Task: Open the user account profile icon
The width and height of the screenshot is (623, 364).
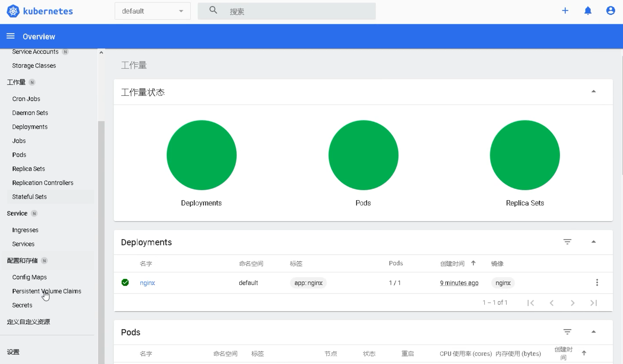Action: [611, 10]
